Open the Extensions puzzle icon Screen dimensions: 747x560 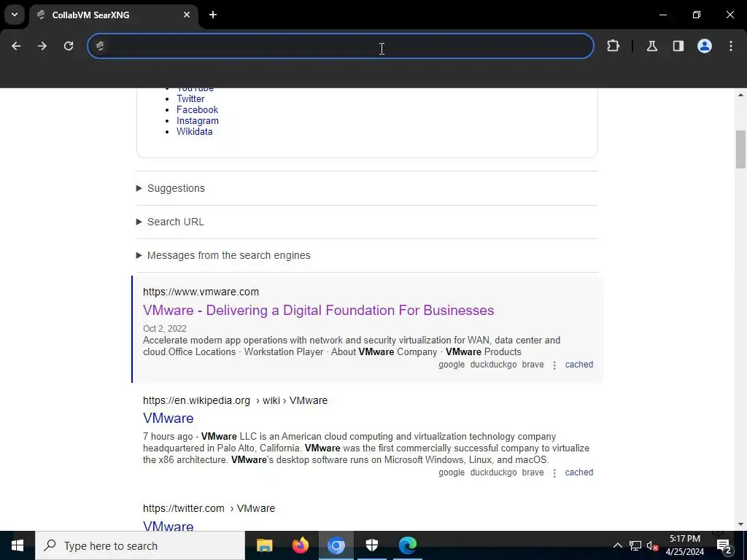(x=613, y=46)
